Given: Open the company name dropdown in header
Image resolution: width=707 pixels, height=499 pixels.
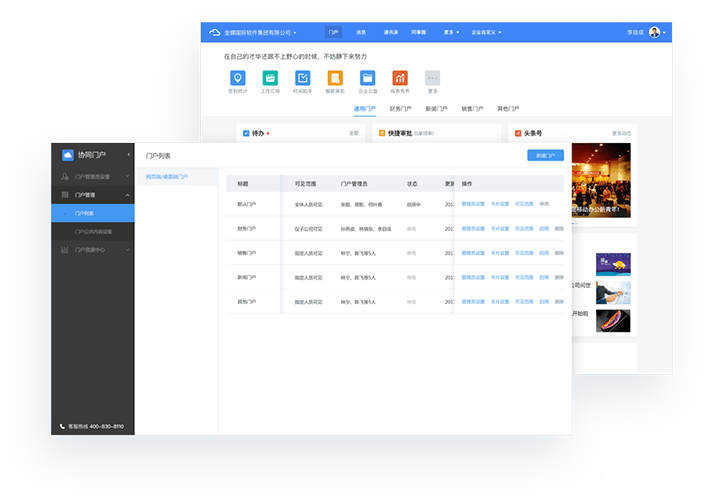Looking at the screenshot, I should (x=258, y=32).
